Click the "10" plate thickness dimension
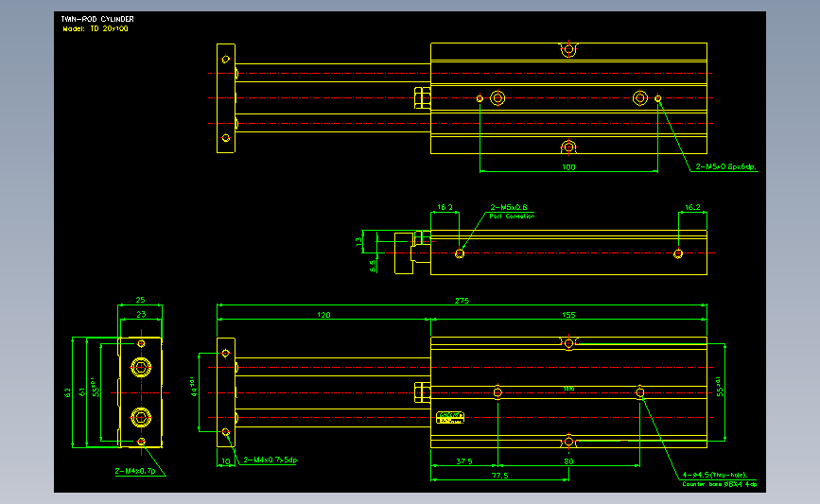 point(226,461)
